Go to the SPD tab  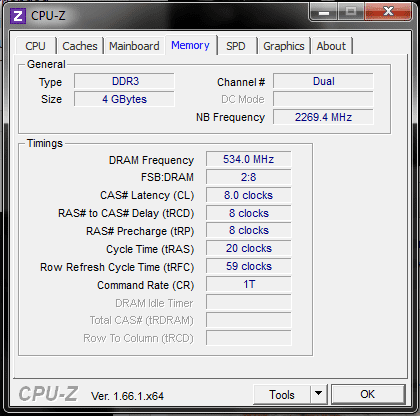236,46
